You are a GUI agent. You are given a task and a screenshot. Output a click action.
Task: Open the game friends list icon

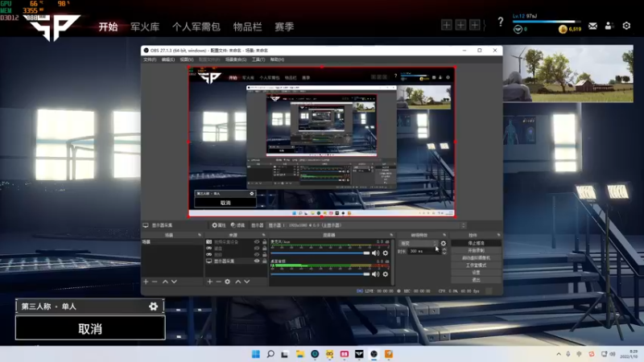tap(609, 26)
